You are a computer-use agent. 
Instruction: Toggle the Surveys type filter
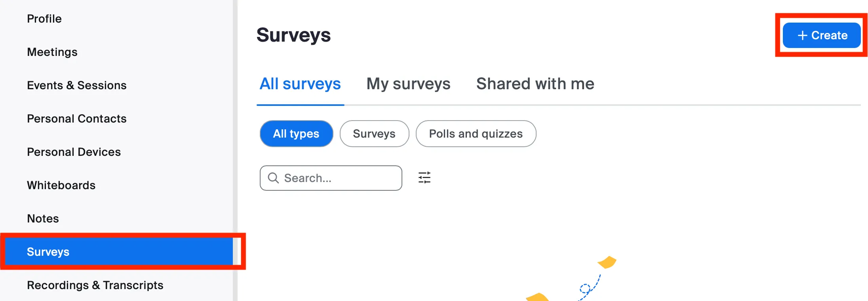[x=374, y=134]
